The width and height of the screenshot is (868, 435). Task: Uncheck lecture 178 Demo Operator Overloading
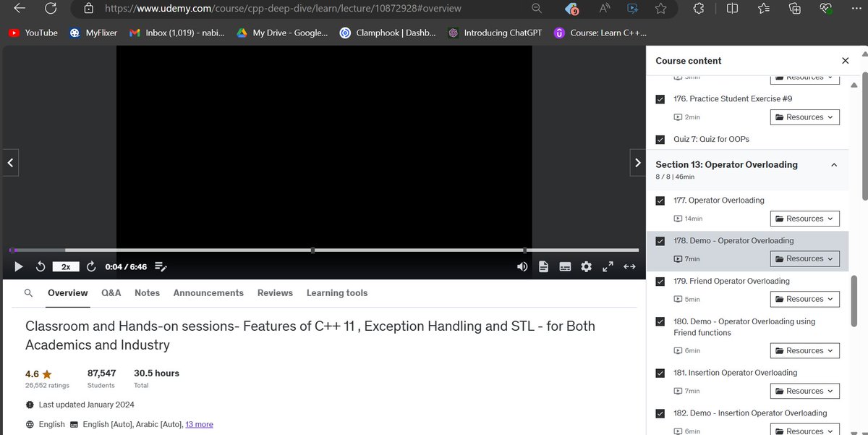(x=660, y=241)
